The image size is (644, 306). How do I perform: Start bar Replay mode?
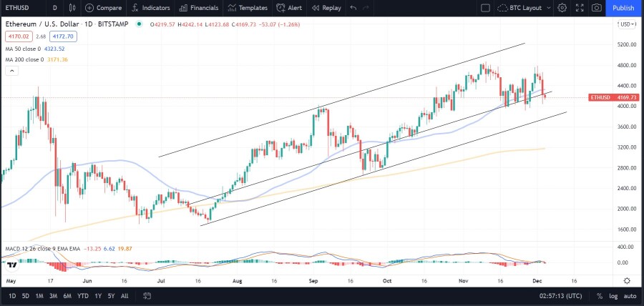326,8
